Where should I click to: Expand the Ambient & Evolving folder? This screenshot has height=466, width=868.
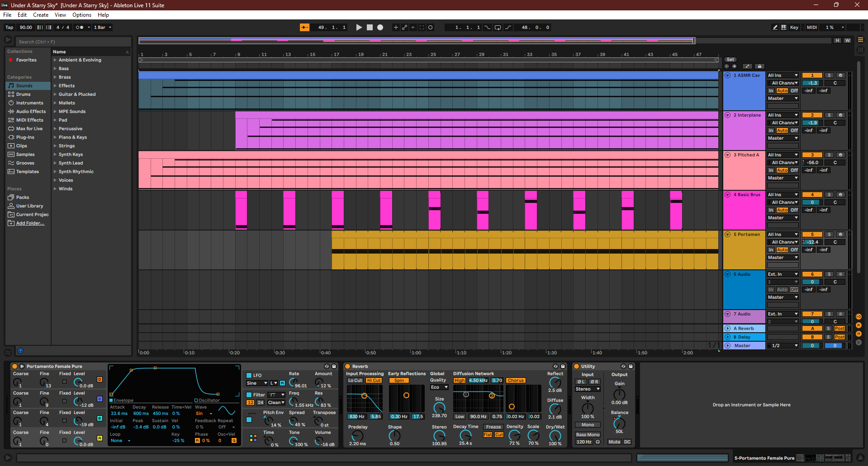(x=55, y=60)
